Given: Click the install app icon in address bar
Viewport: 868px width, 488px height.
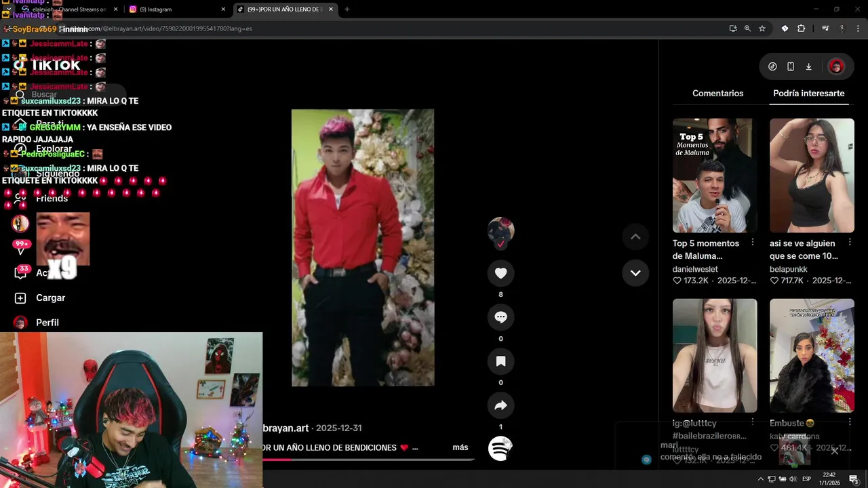Looking at the screenshot, I should 733,28.
